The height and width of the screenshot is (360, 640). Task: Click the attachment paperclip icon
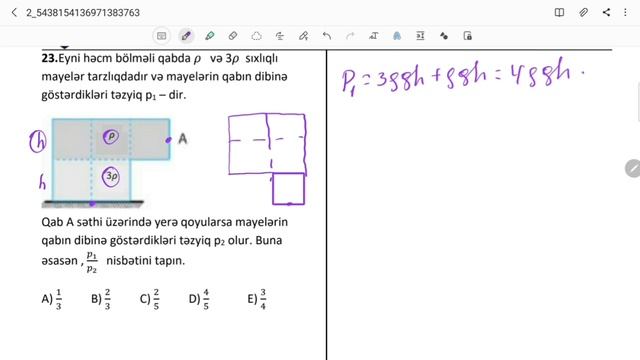click(583, 13)
